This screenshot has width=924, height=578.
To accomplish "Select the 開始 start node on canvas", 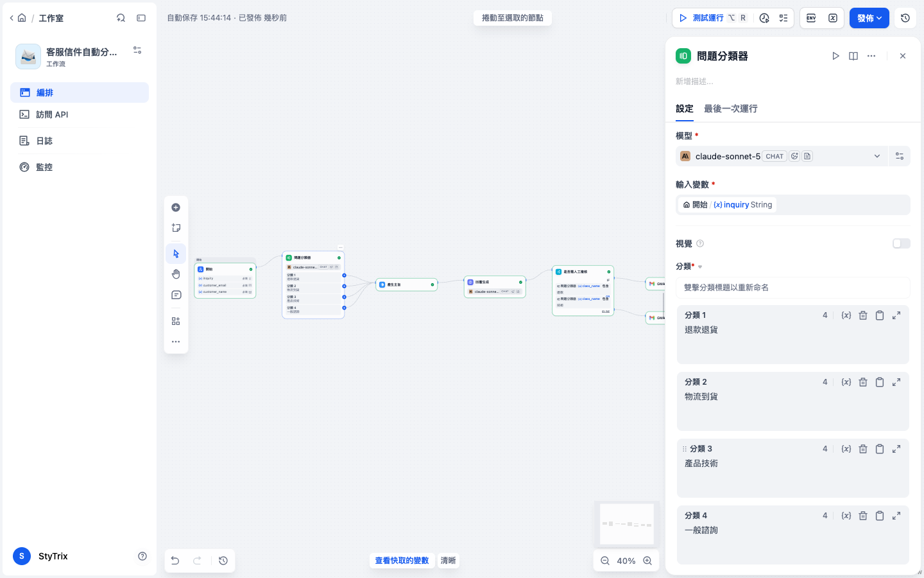I will click(x=225, y=281).
